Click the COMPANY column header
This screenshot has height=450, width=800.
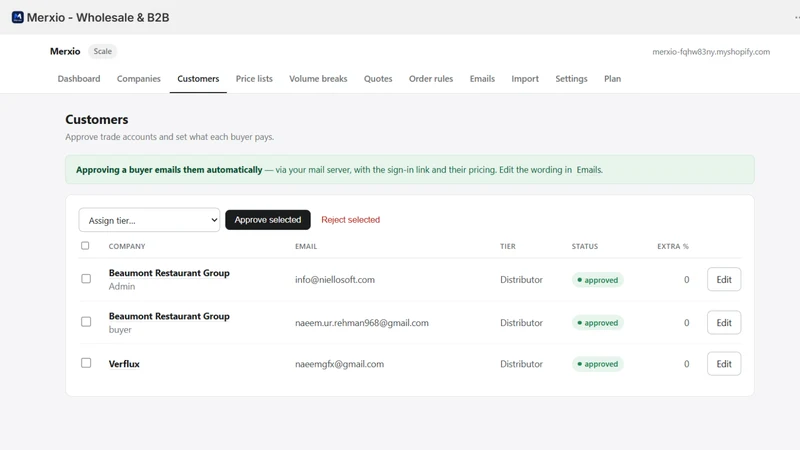[127, 246]
